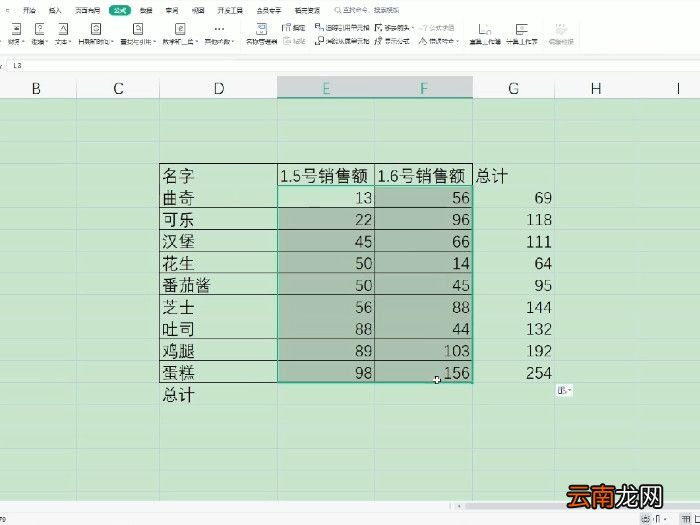Image resolution: width=700 pixels, height=525 pixels.
Task: Click Trace Dependents (追踪从属单元格)
Action: coord(342,41)
